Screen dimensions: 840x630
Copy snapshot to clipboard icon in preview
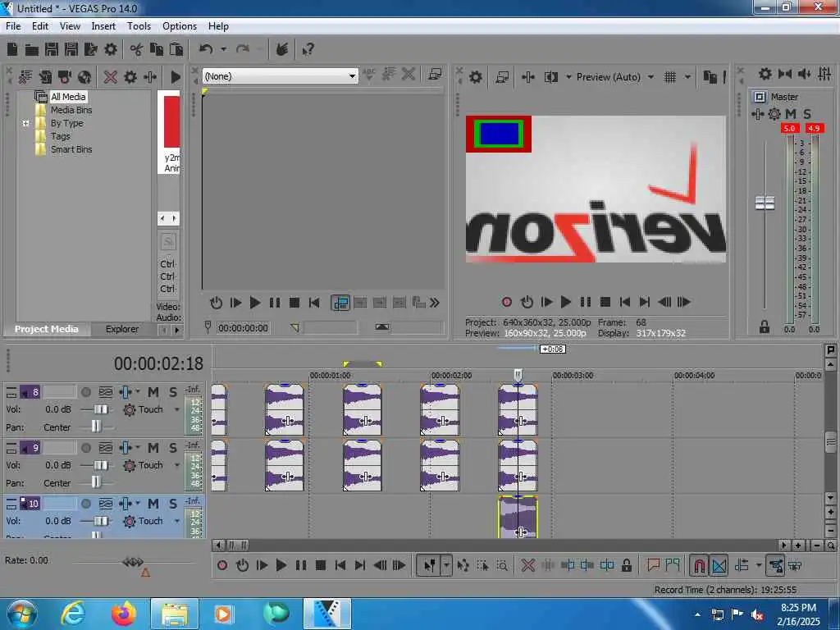[710, 77]
